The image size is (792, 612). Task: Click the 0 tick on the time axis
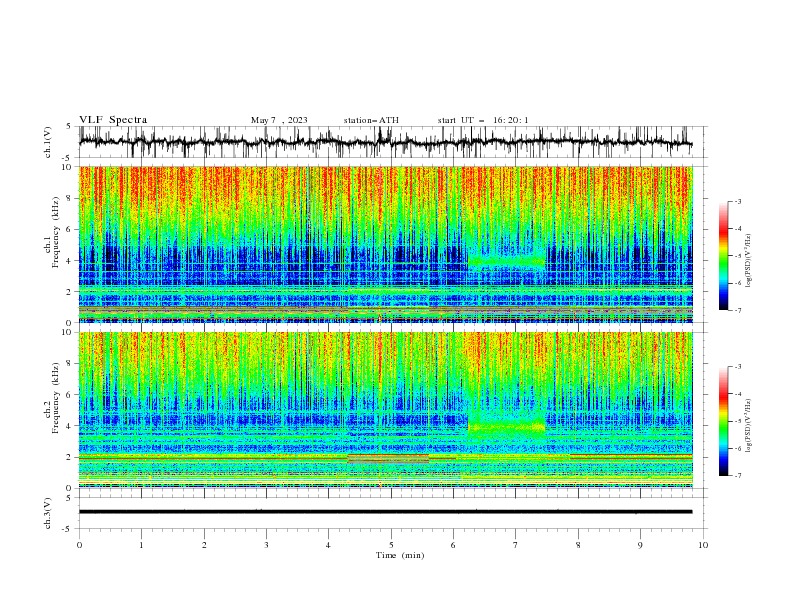pos(79,545)
